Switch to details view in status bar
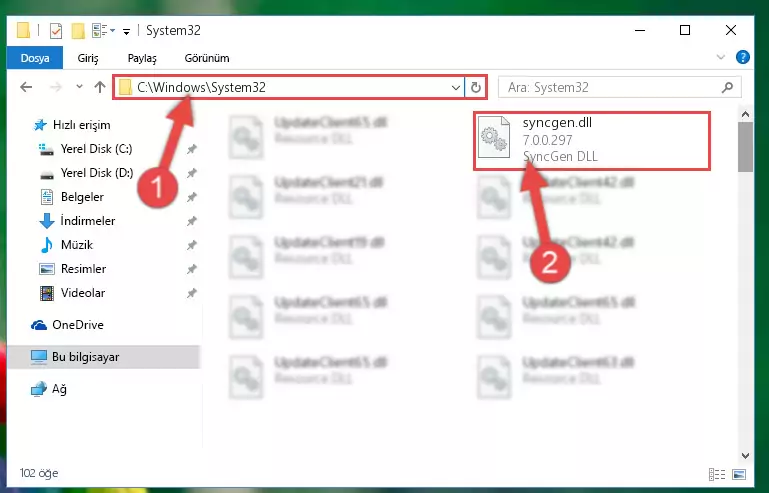This screenshot has height=493, width=769. pos(717,474)
